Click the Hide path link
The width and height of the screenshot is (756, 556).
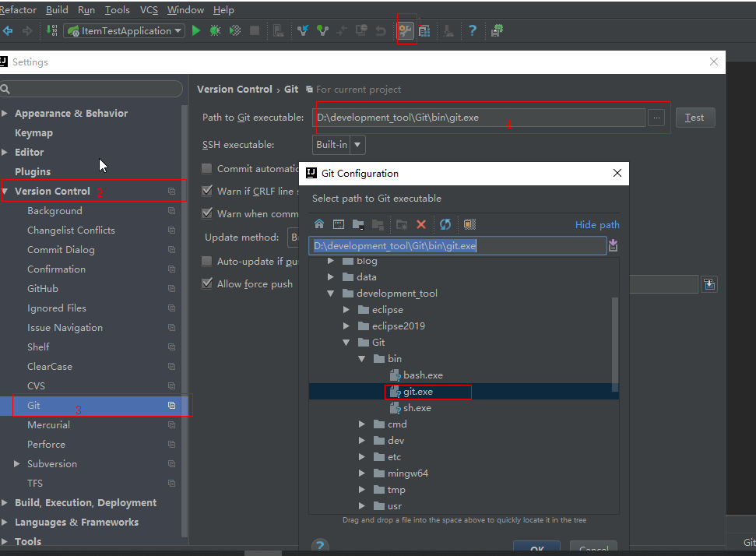click(597, 225)
